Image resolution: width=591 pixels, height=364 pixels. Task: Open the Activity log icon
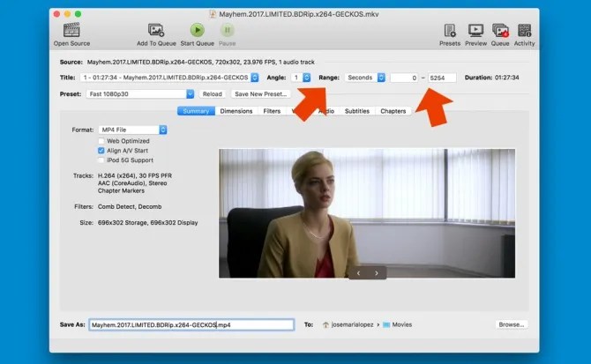[x=524, y=30]
